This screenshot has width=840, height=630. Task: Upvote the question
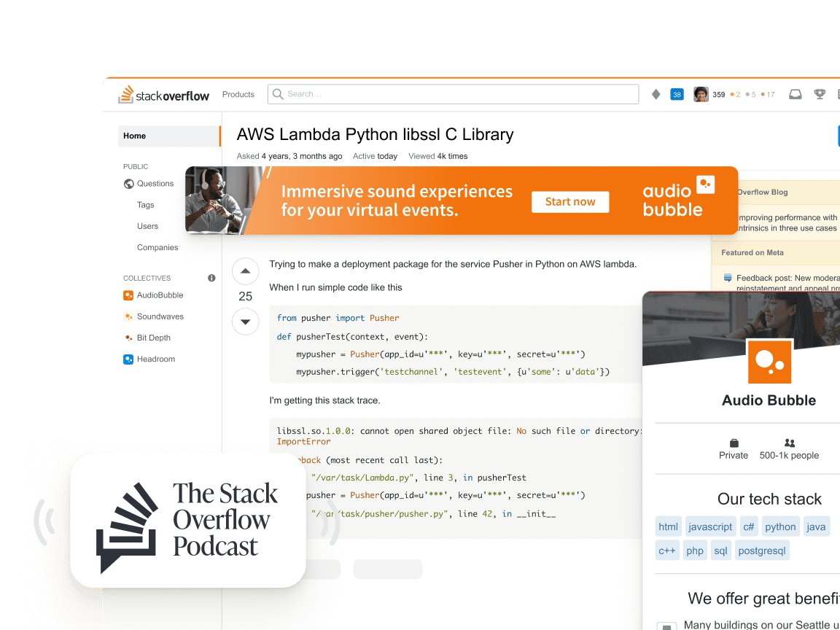245,271
